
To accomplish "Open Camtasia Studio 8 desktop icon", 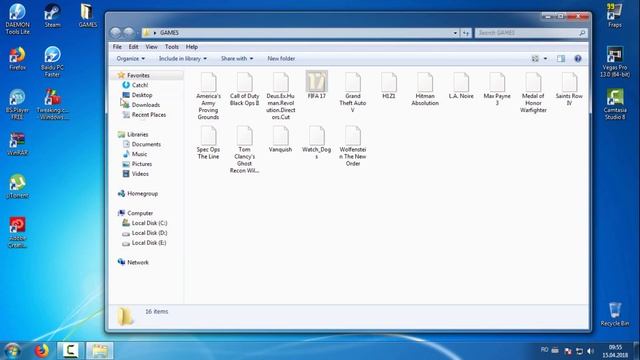I will 615,105.
